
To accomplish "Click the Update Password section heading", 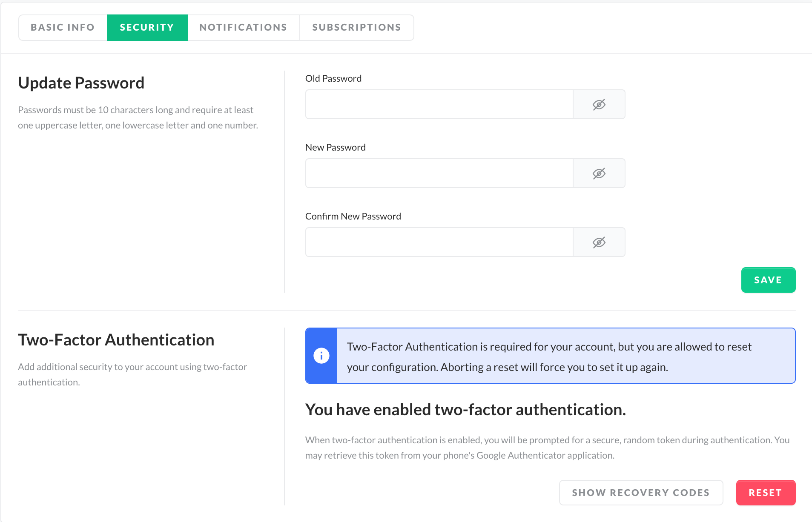I will tap(81, 83).
